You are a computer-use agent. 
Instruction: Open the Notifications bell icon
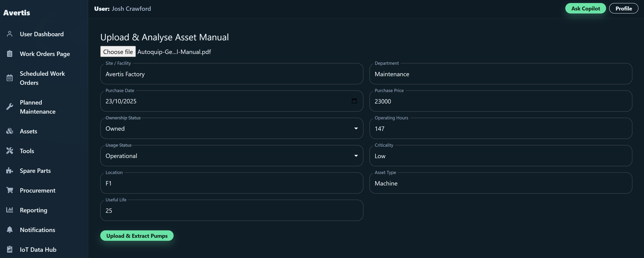click(9, 230)
